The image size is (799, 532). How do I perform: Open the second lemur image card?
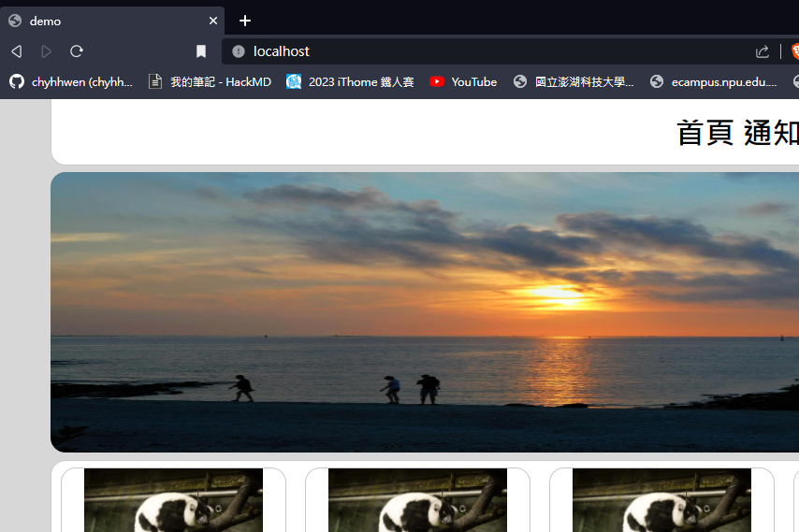point(417,500)
